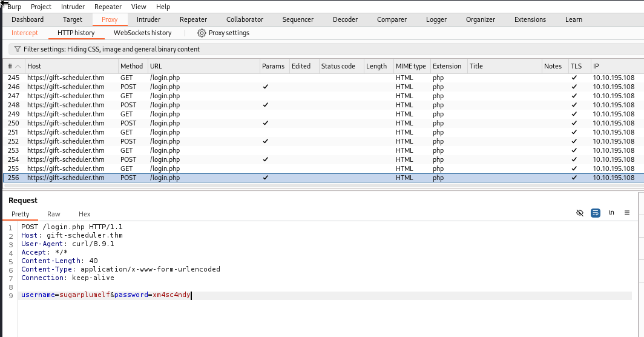
Task: Switch to the WebSockets history tab
Action: 142,33
